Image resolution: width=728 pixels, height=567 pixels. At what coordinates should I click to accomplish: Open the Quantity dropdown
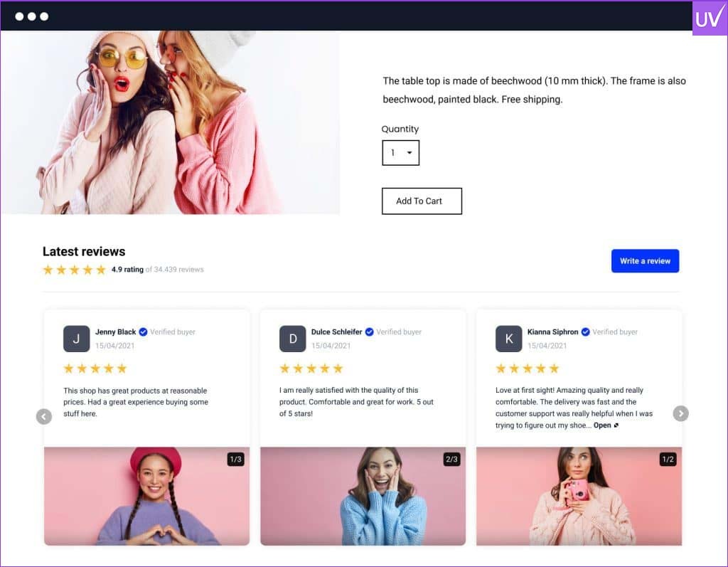(x=401, y=153)
